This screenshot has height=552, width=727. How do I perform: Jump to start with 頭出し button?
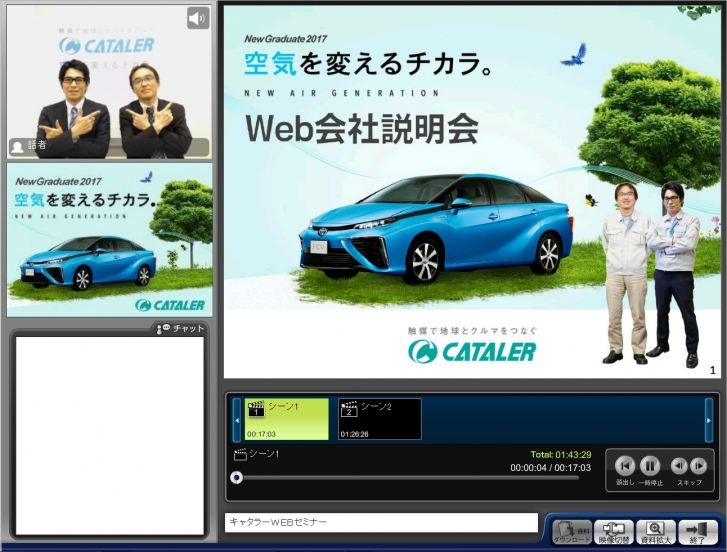[x=625, y=466]
